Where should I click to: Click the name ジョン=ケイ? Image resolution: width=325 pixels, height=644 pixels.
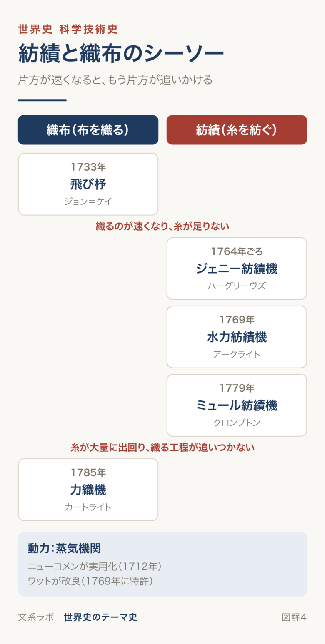[88, 201]
